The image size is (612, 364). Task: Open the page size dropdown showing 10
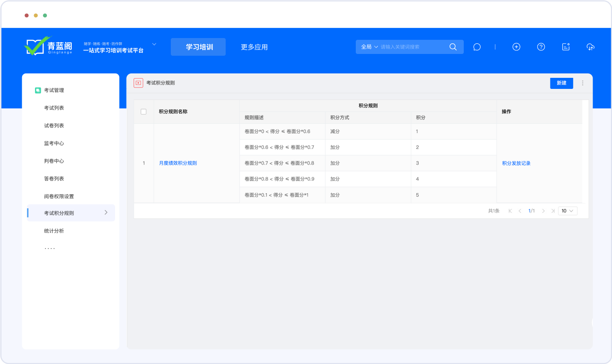567,211
